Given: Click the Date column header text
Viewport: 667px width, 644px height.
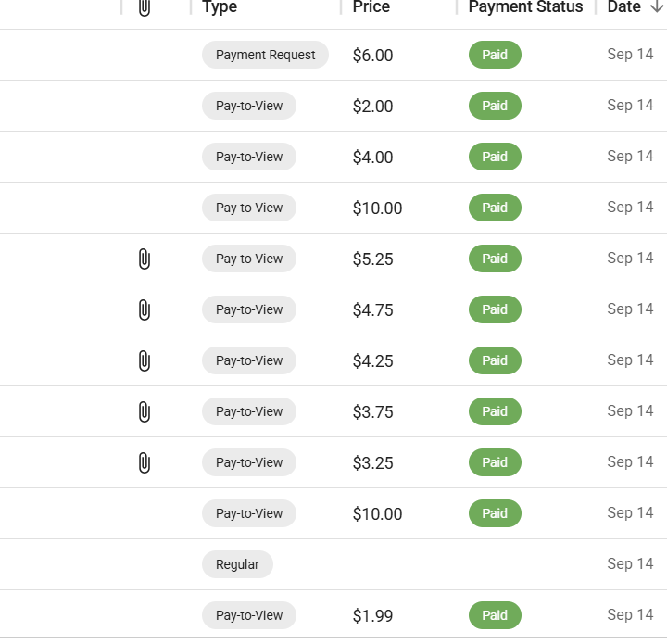Looking at the screenshot, I should click(x=623, y=6).
